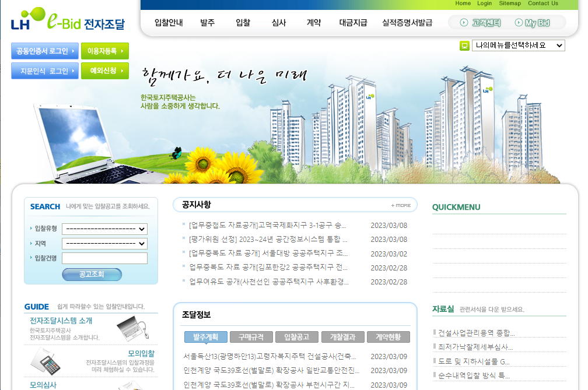
Task: Open the 실적증명서발급 menu
Action: (x=407, y=23)
